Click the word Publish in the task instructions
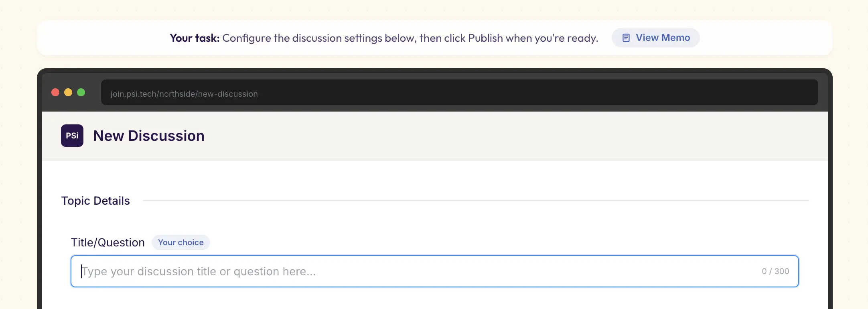Image resolution: width=868 pixels, height=309 pixels. (485, 38)
